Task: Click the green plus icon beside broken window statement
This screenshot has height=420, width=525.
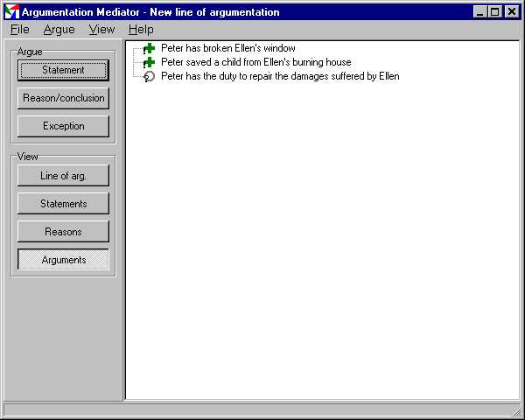Action: pyautogui.click(x=149, y=49)
